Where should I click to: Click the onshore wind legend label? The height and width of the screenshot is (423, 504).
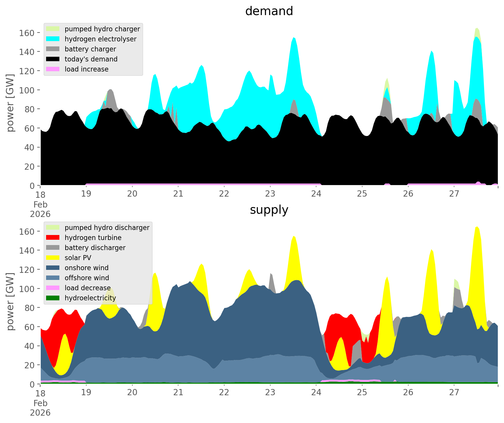pyautogui.click(x=87, y=268)
